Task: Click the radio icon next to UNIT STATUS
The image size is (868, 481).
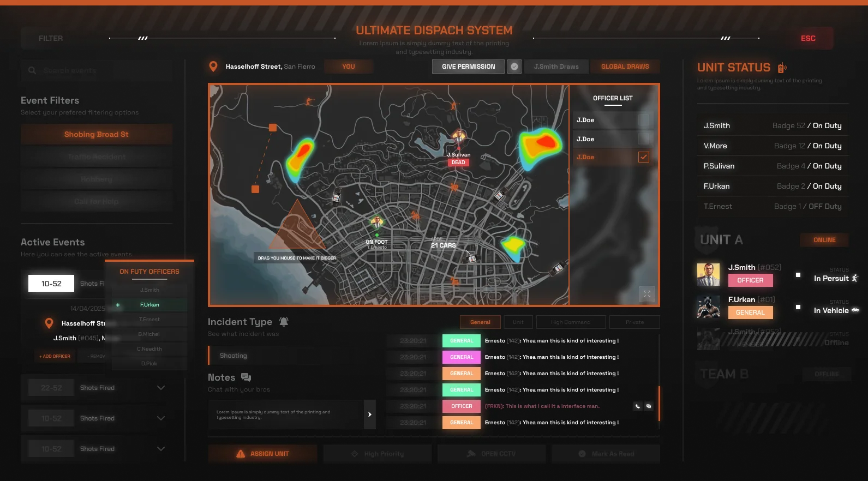Action: tap(782, 68)
